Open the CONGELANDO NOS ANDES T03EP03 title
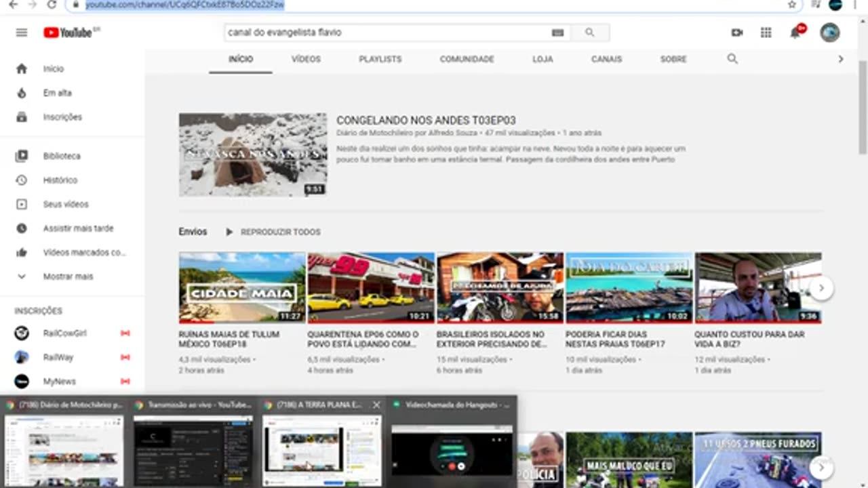 pos(426,121)
